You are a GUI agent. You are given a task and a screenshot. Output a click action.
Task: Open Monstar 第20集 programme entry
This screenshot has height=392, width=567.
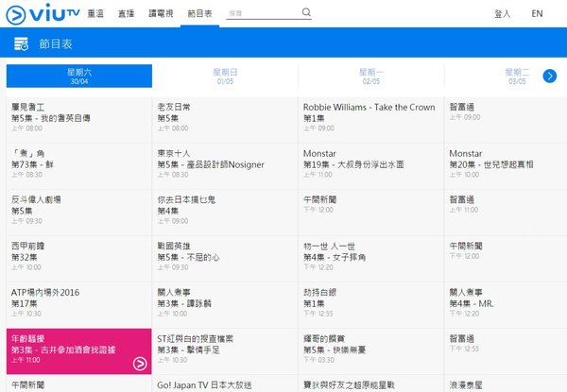pos(506,166)
